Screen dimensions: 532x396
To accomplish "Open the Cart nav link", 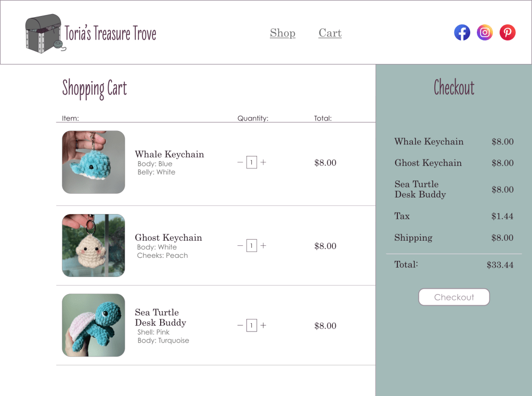I will pyautogui.click(x=330, y=33).
